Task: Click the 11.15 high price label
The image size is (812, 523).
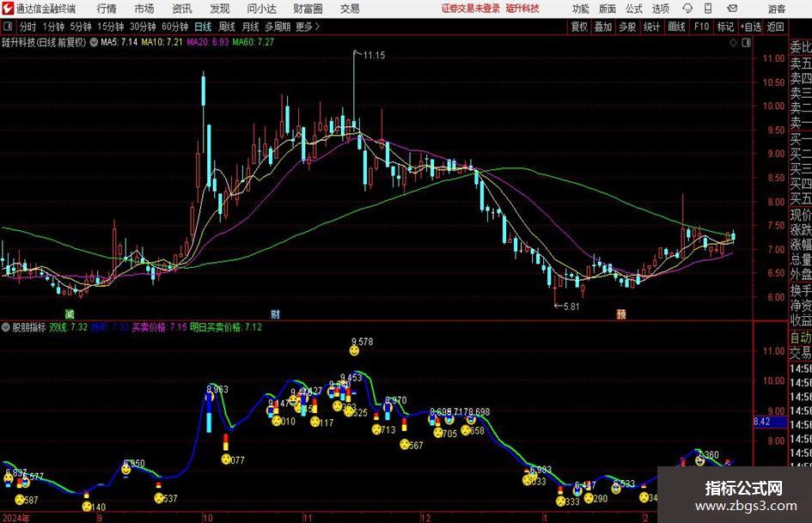Action: click(x=374, y=56)
